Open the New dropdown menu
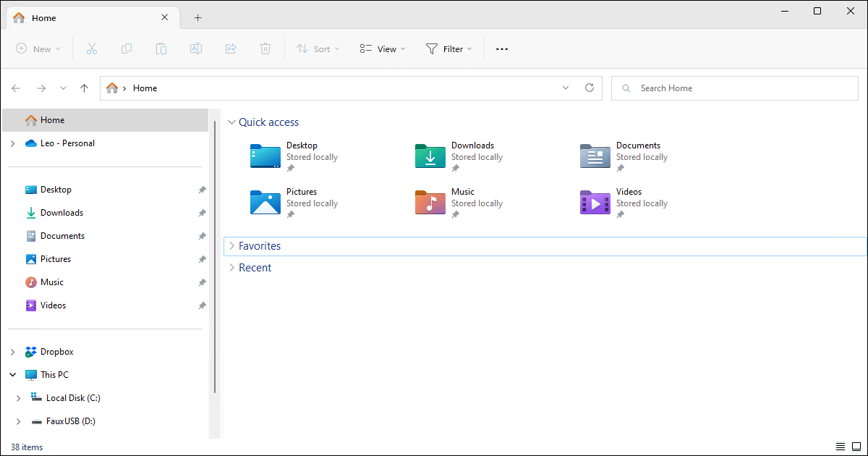This screenshot has width=868, height=456. pos(38,48)
